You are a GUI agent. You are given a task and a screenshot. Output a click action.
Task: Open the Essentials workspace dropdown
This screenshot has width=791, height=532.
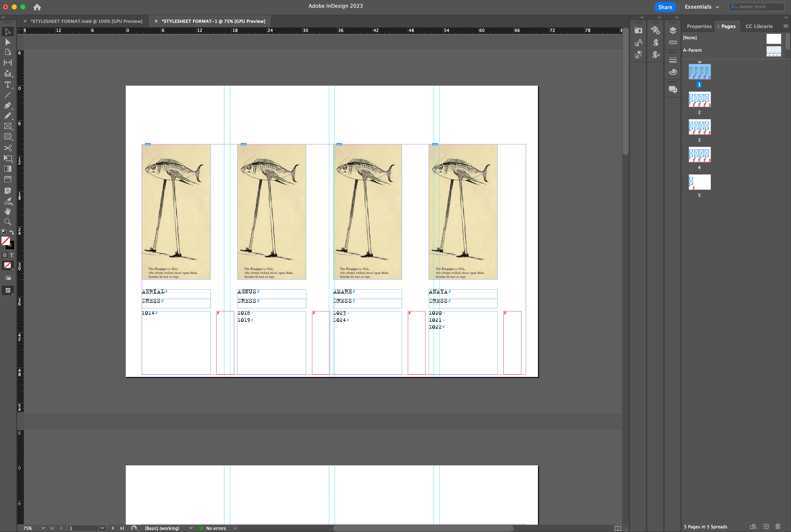tap(701, 7)
